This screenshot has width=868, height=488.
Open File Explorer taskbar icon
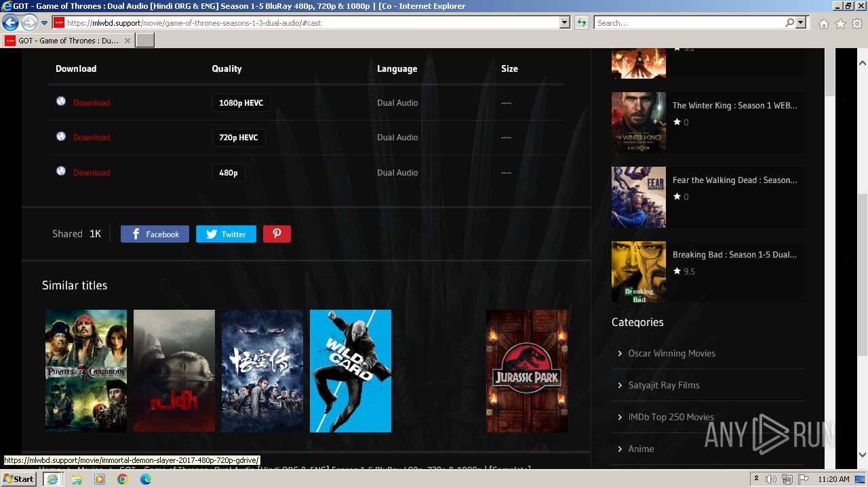click(77, 479)
